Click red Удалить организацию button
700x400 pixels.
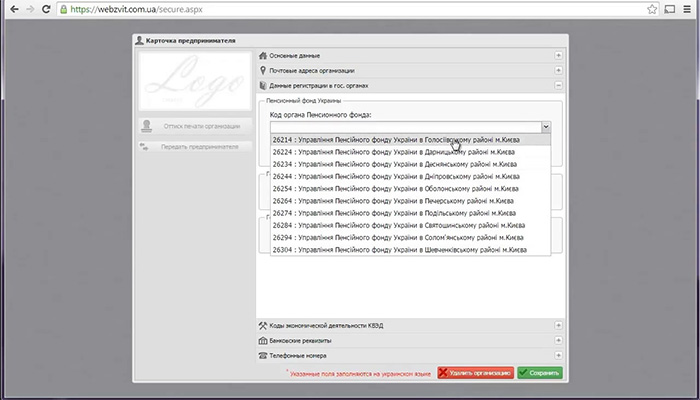(x=475, y=373)
